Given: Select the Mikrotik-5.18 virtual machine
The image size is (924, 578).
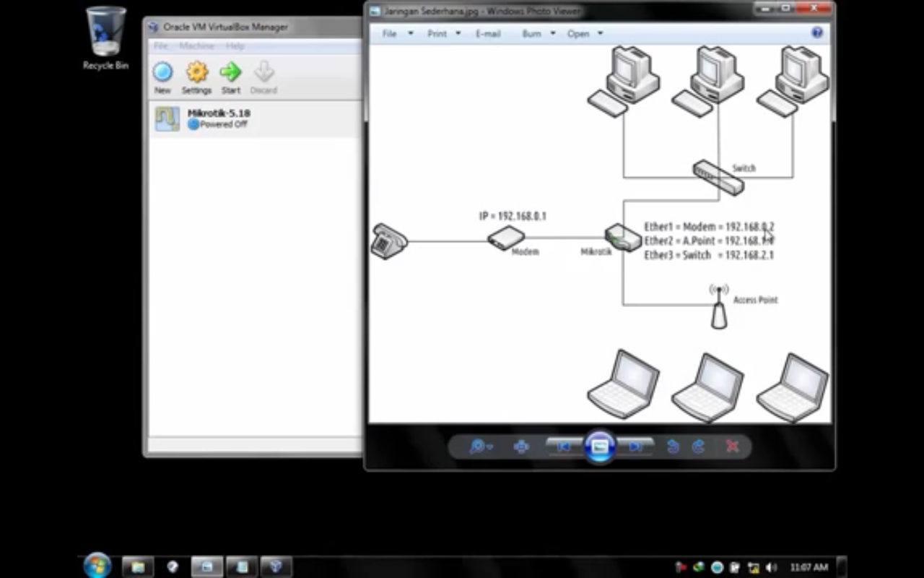Looking at the screenshot, I should (x=254, y=118).
